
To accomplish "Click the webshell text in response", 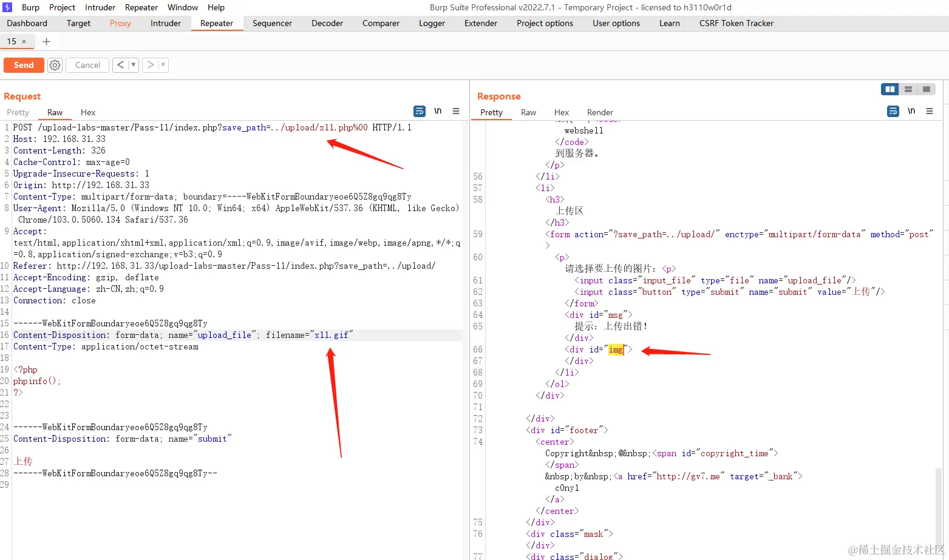I will click(583, 130).
